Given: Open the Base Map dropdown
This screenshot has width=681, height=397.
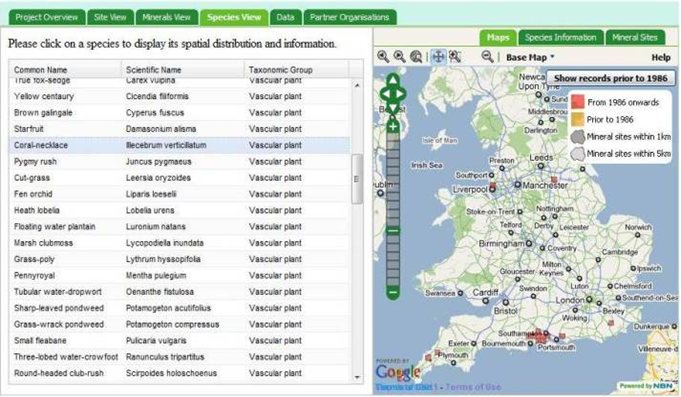Looking at the screenshot, I should (x=530, y=57).
